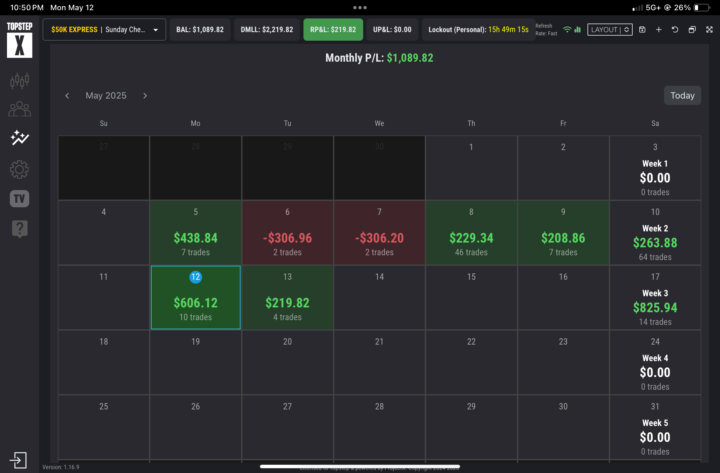The image size is (720, 473).
Task: Click the May 2025 month label
Action: 106,96
